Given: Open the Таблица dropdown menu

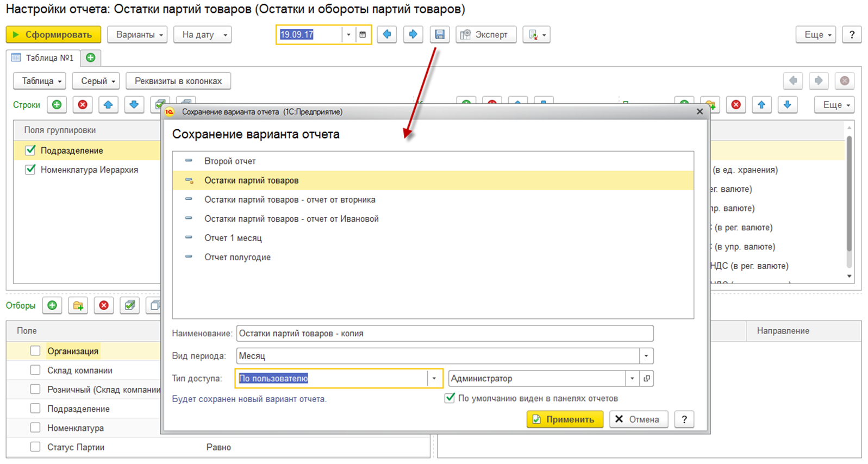Looking at the screenshot, I should [39, 81].
